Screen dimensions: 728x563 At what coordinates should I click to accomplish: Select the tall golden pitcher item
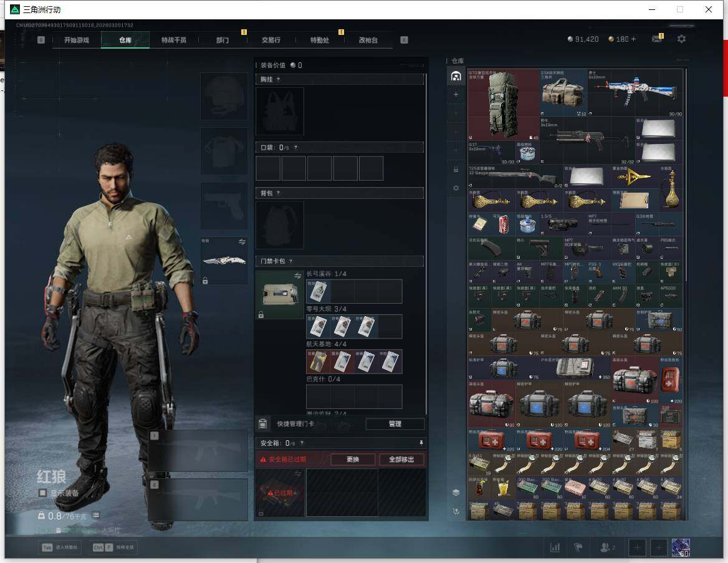pos(671,188)
